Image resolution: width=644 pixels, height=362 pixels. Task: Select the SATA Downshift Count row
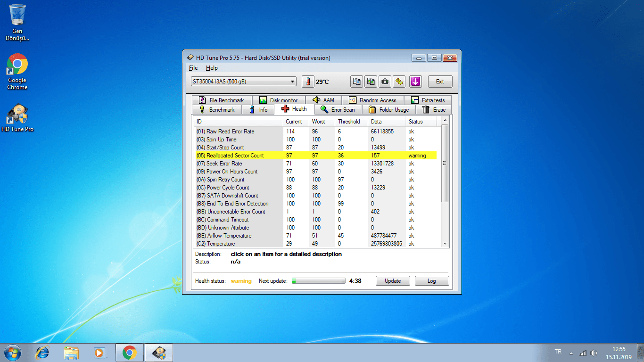click(316, 196)
